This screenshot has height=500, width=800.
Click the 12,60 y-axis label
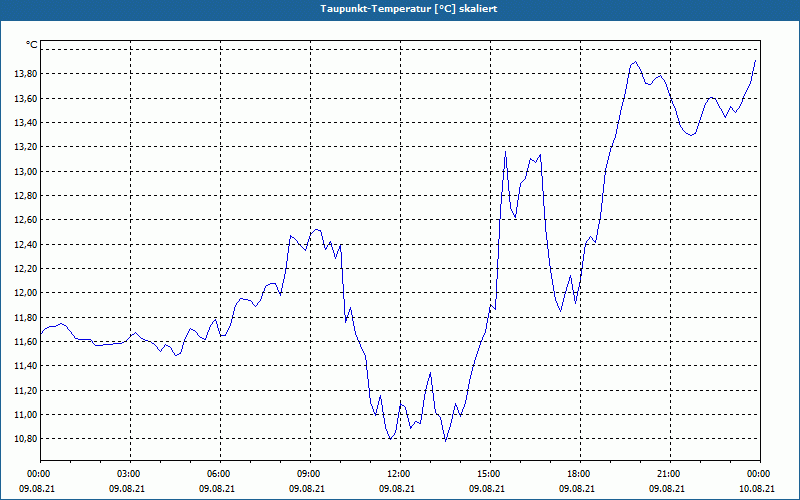point(27,220)
